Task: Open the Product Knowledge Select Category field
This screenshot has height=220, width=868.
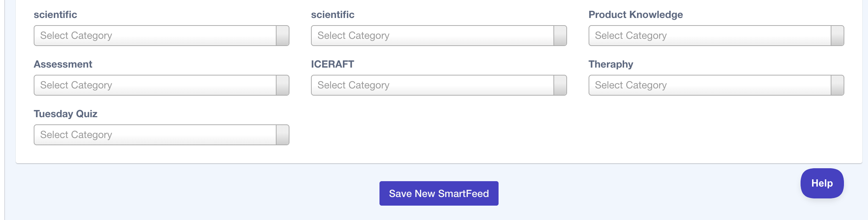Action: pyautogui.click(x=709, y=36)
